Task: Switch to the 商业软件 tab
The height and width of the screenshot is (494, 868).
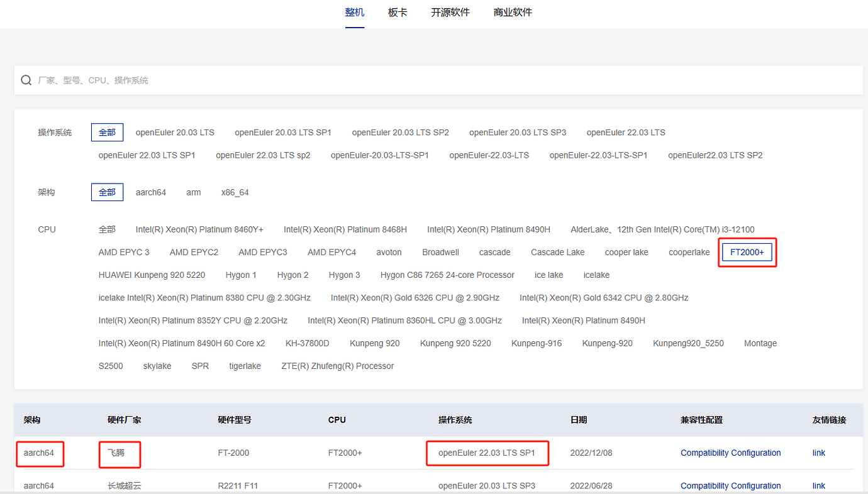Action: click(x=513, y=12)
